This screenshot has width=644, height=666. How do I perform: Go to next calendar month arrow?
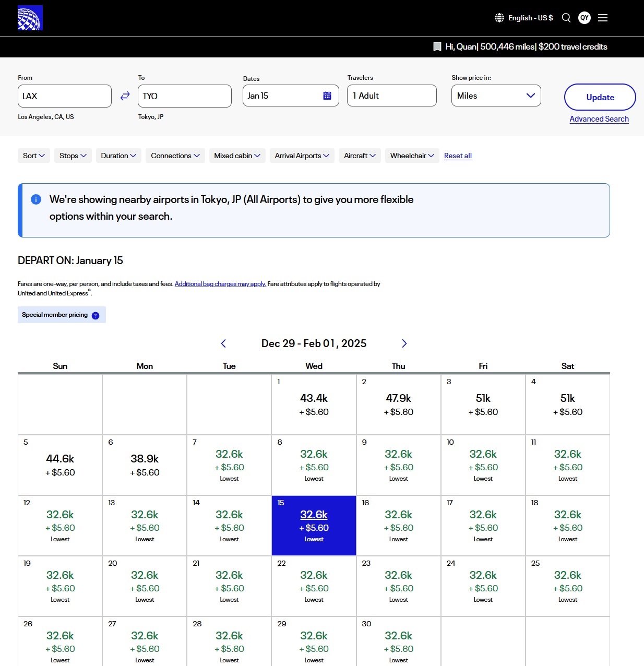click(404, 343)
